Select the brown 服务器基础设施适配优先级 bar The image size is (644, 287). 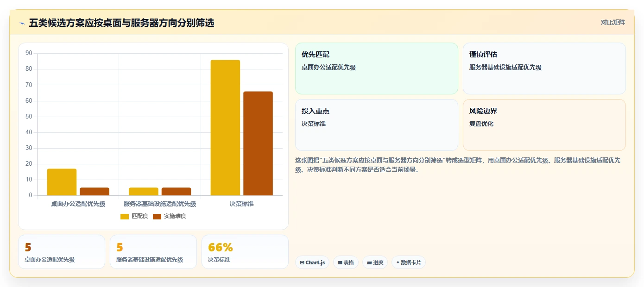pyautogui.click(x=176, y=192)
